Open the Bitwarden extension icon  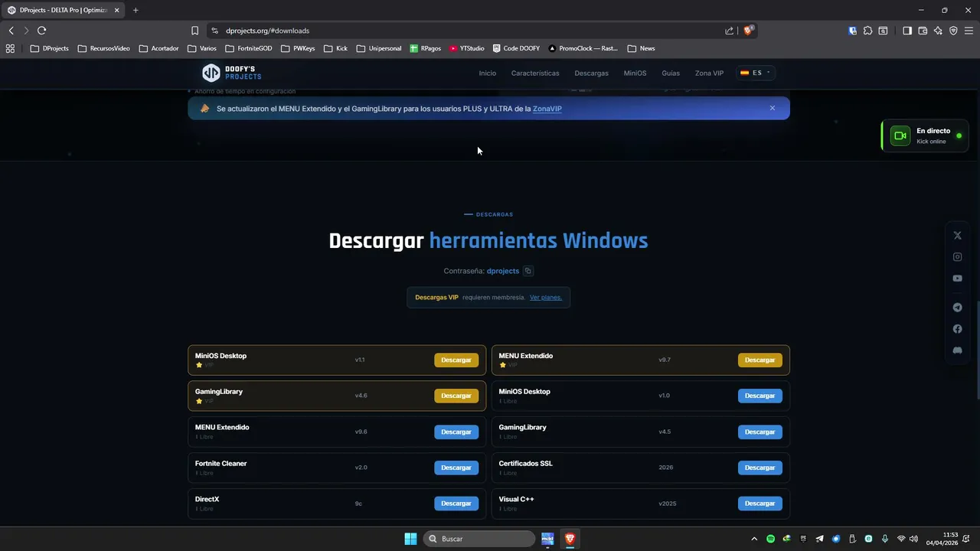click(852, 31)
